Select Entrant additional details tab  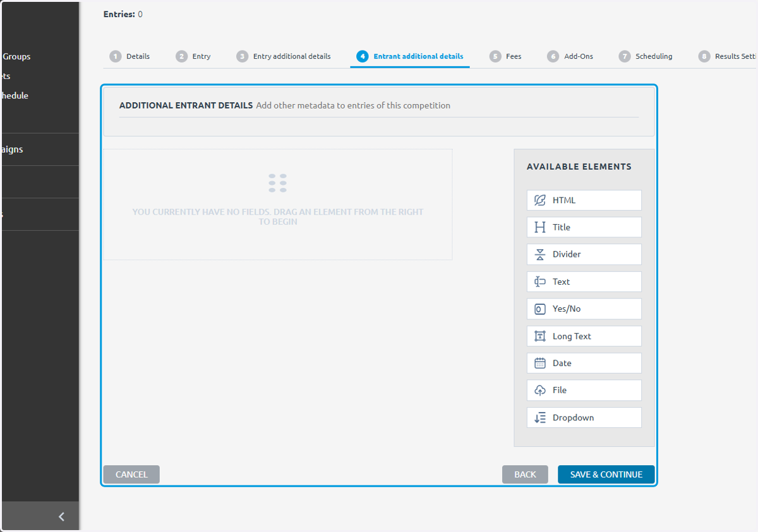tap(410, 56)
